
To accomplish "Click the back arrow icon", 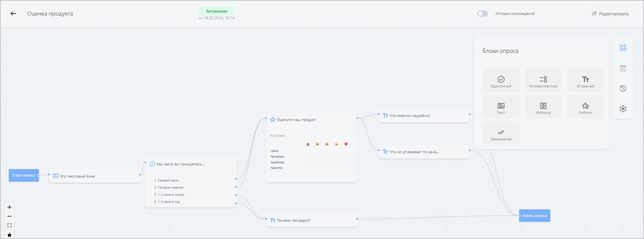I will point(13,14).
